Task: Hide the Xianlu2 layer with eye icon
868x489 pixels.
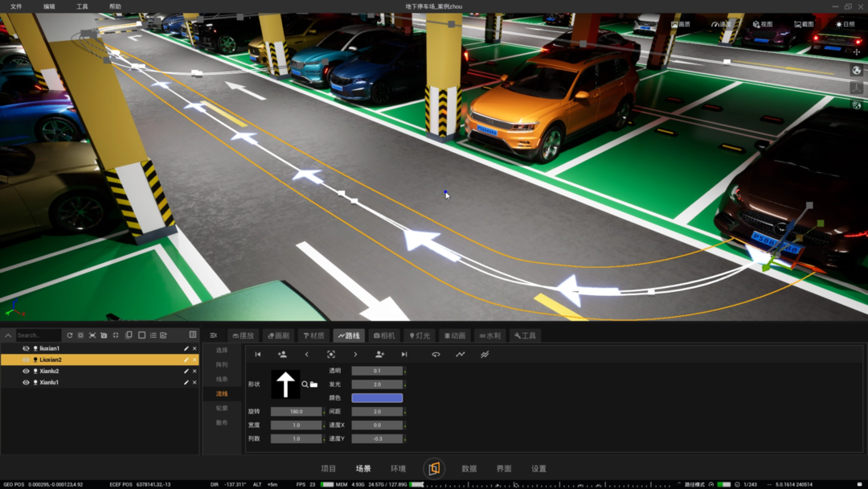Action: [26, 372]
